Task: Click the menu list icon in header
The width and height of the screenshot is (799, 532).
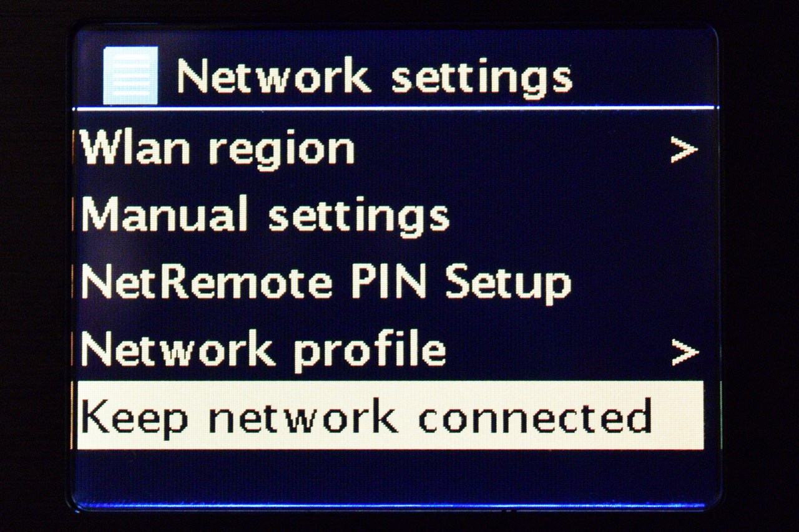Action: click(130, 75)
